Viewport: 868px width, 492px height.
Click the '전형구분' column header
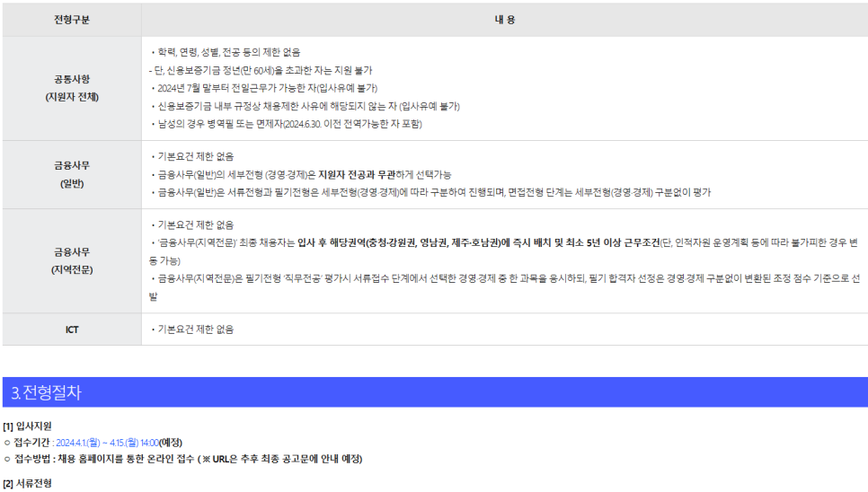pos(71,20)
